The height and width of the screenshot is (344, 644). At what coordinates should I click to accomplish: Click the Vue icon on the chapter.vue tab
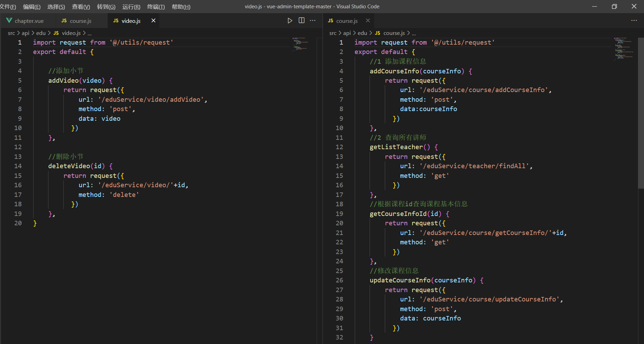9,21
